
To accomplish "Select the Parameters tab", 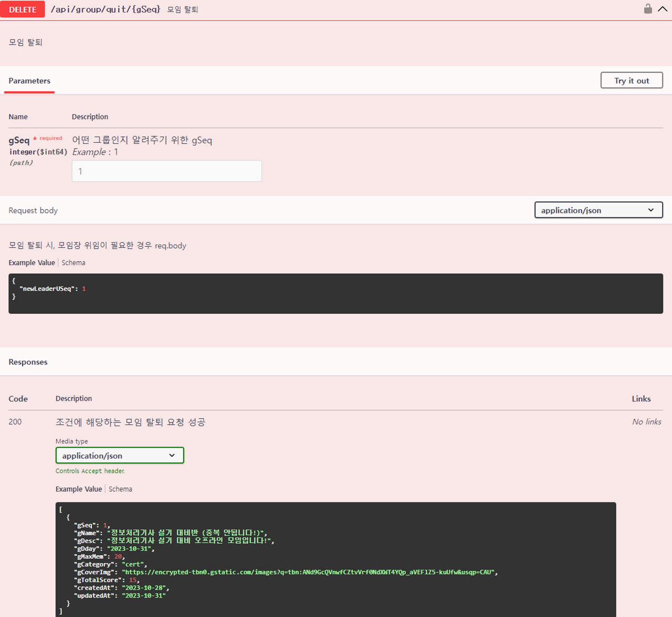I will pyautogui.click(x=29, y=81).
